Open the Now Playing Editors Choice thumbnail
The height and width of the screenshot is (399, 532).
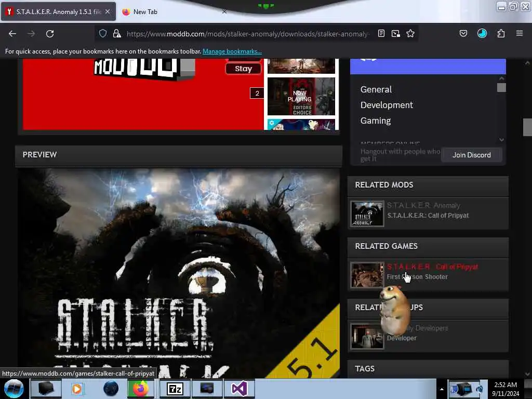(301, 97)
